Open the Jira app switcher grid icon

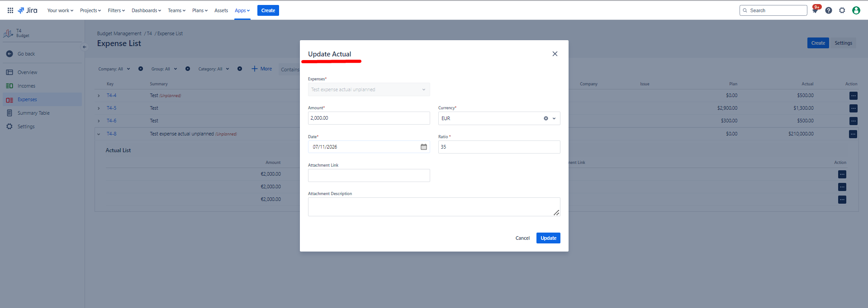pos(10,10)
